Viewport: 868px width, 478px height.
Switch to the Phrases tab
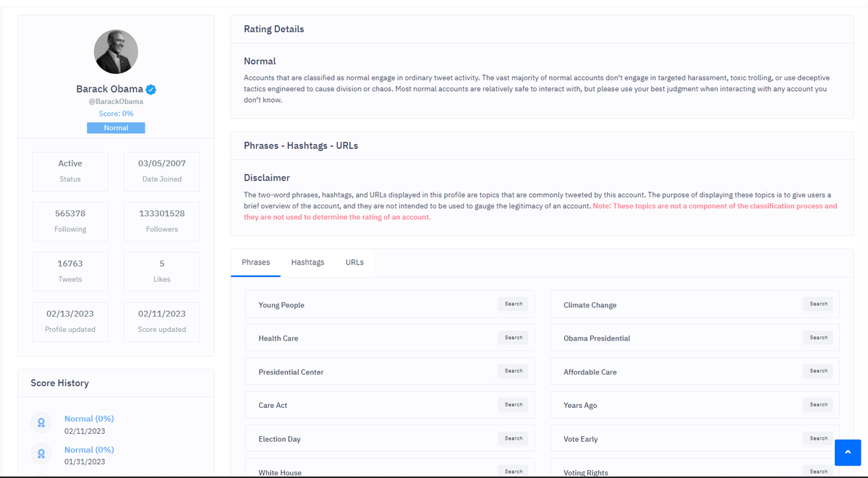(x=255, y=263)
